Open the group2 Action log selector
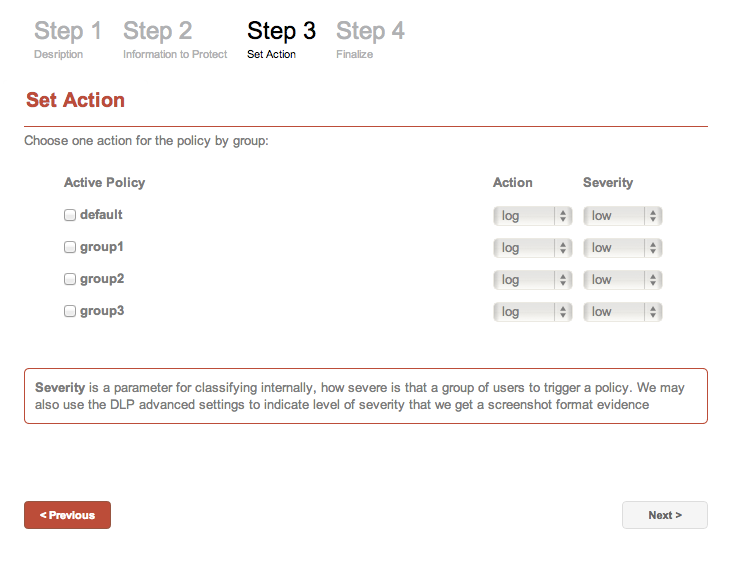The height and width of the screenshot is (564, 753). pyautogui.click(x=533, y=280)
